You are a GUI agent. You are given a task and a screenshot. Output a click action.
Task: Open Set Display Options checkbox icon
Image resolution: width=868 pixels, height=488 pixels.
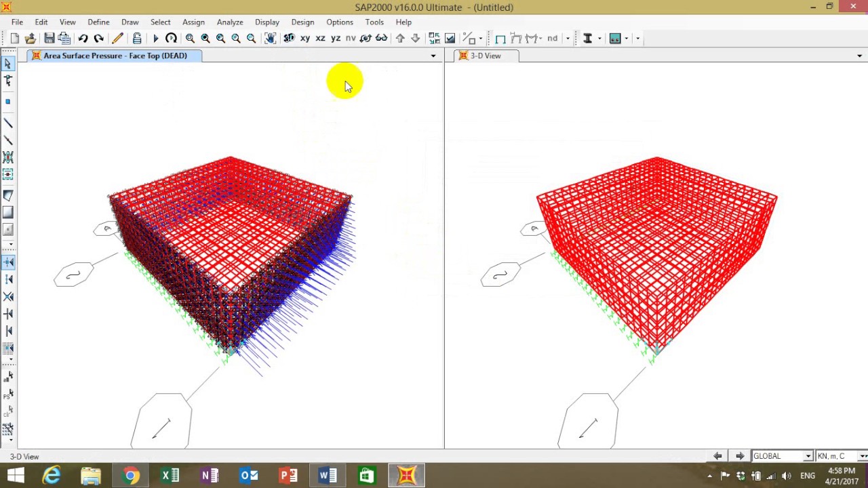pyautogui.click(x=450, y=39)
